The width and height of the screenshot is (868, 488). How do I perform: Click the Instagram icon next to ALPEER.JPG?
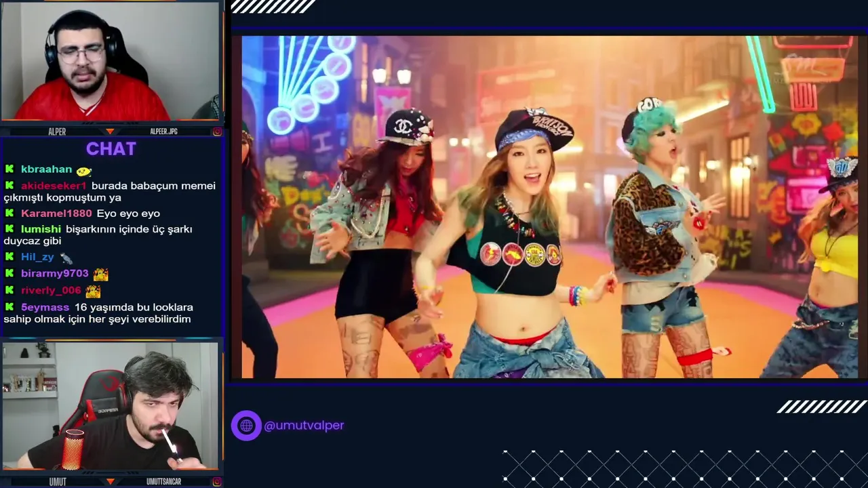pyautogui.click(x=217, y=131)
